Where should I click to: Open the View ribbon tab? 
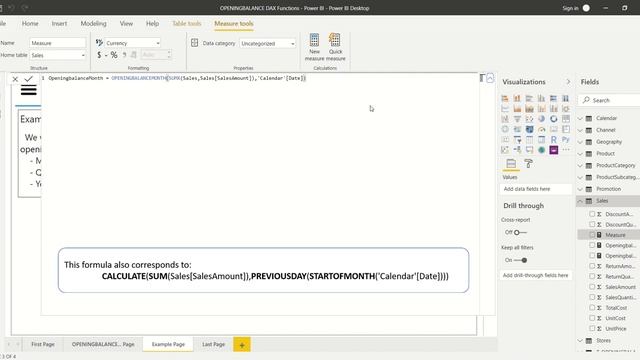(x=126, y=24)
